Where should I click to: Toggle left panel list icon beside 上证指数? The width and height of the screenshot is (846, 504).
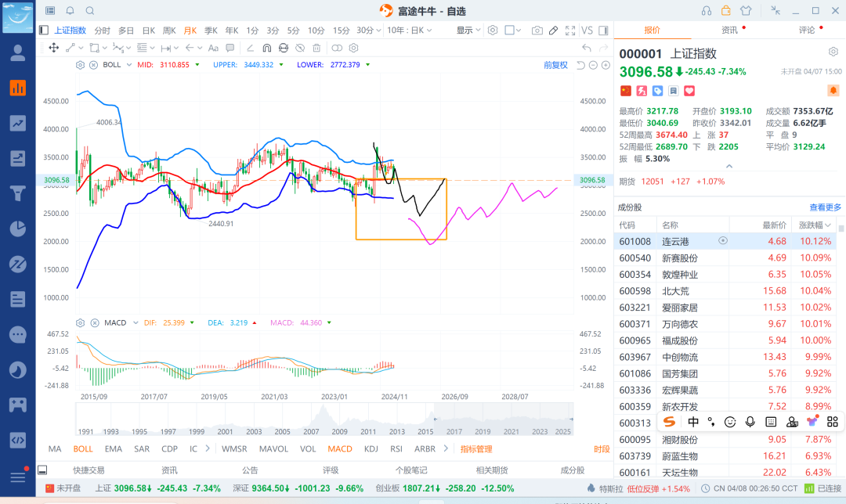[44, 31]
